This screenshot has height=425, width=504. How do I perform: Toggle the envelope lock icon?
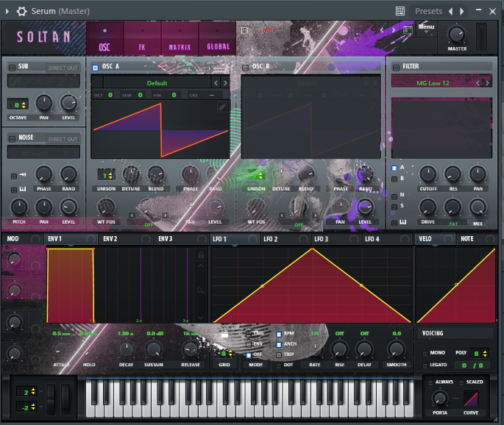tap(201, 255)
